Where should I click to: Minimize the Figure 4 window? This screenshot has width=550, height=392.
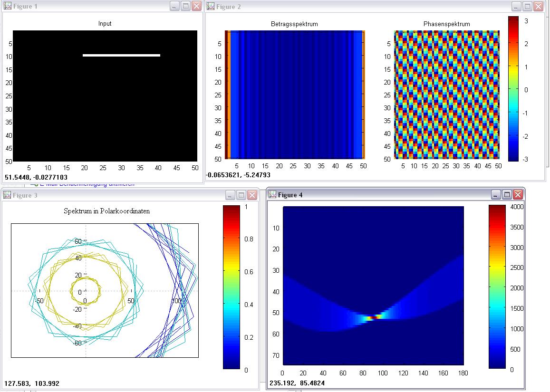click(495, 195)
